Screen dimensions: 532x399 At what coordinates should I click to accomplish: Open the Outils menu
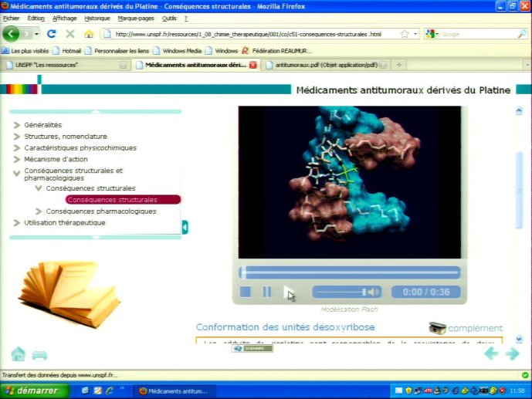169,19
